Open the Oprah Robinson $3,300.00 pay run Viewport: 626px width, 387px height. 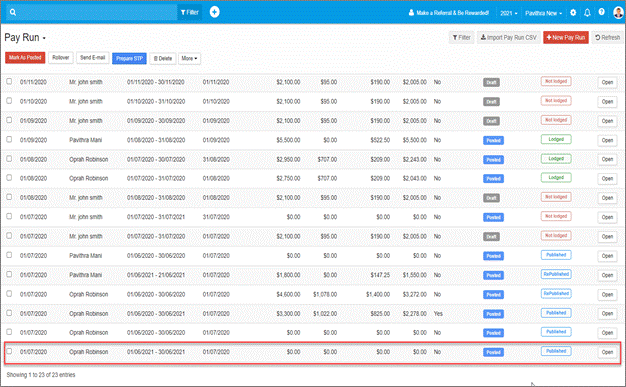[x=607, y=314]
